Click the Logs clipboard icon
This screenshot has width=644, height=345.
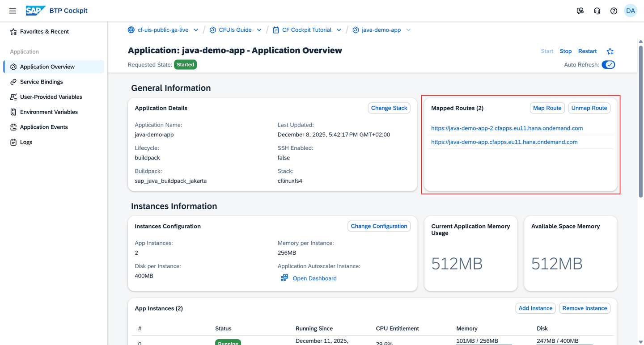pyautogui.click(x=13, y=142)
